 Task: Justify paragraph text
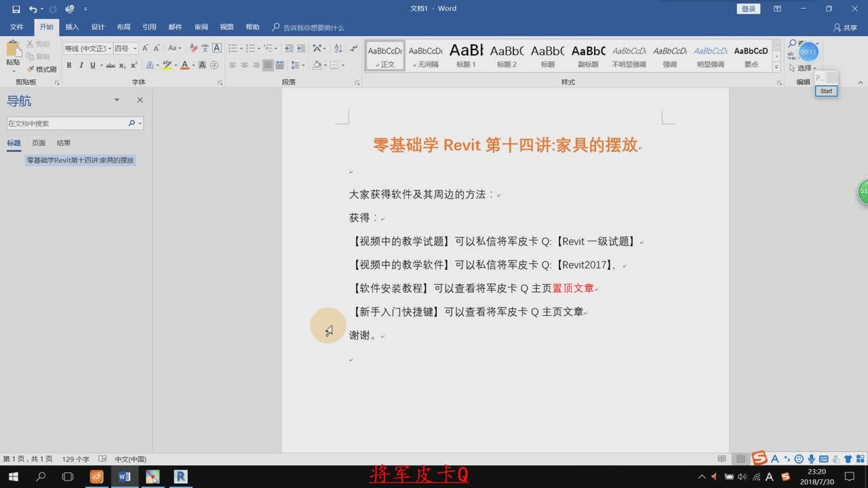coord(268,66)
